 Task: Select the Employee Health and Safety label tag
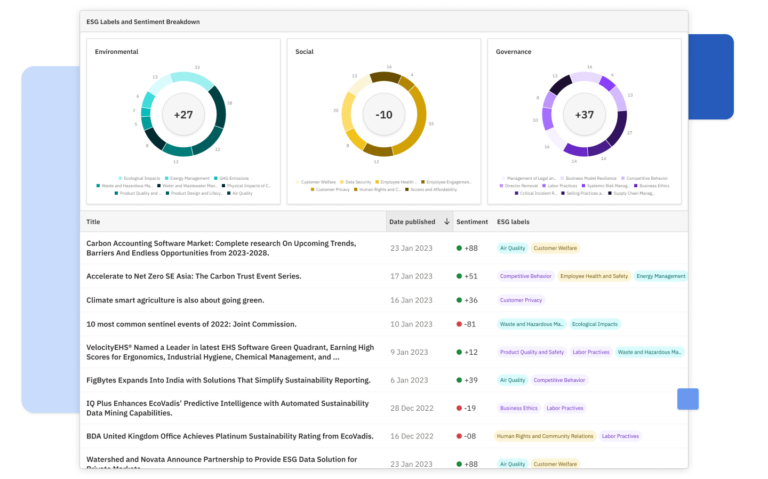coord(593,276)
